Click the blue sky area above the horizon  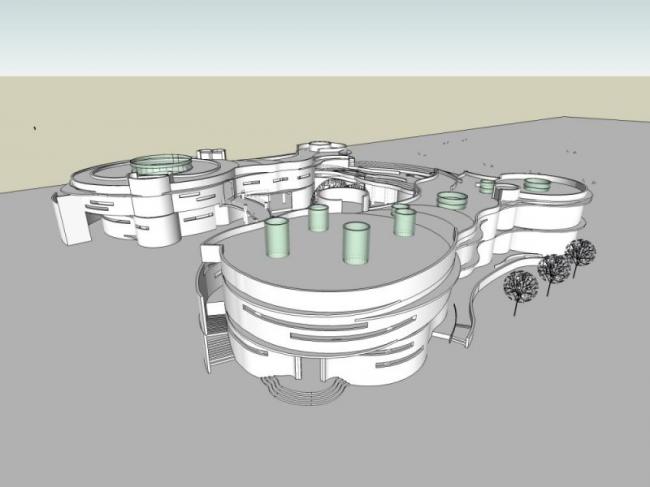pos(325,35)
